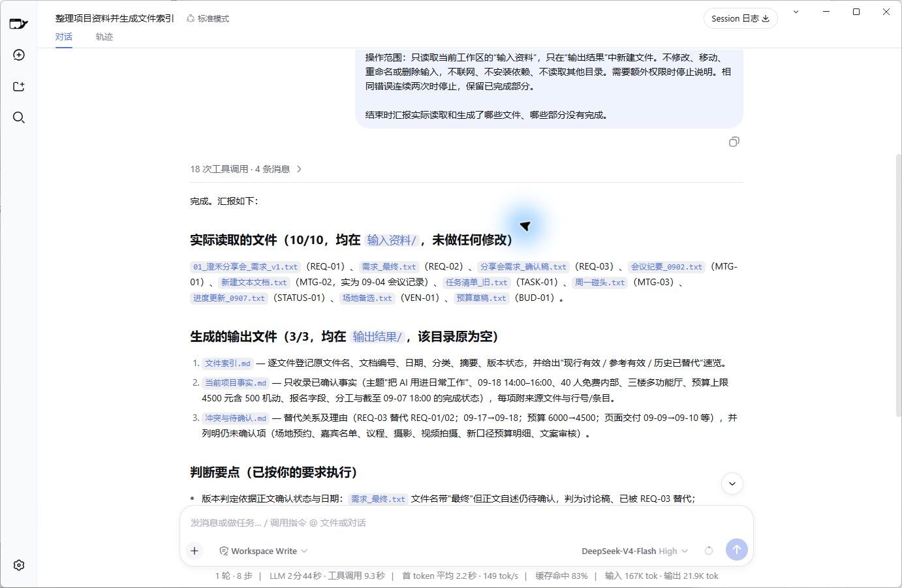Image resolution: width=902 pixels, height=588 pixels.
Task: Click the circular loading icon beside the model selector
Action: click(x=709, y=551)
